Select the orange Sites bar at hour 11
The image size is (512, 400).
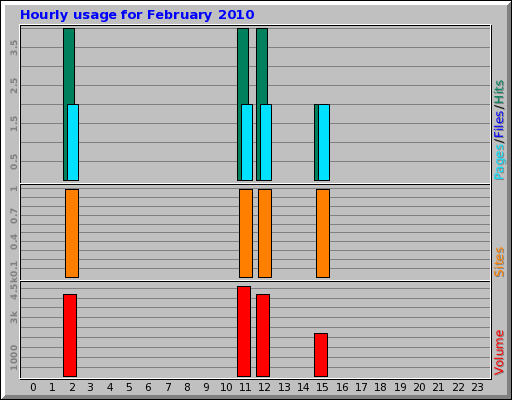246,233
